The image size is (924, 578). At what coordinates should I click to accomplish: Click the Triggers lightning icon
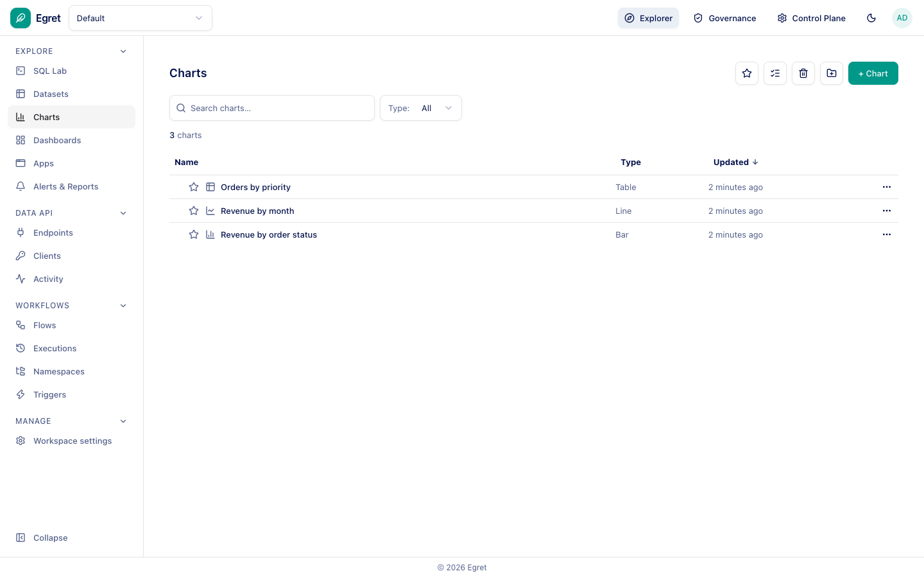click(x=21, y=394)
